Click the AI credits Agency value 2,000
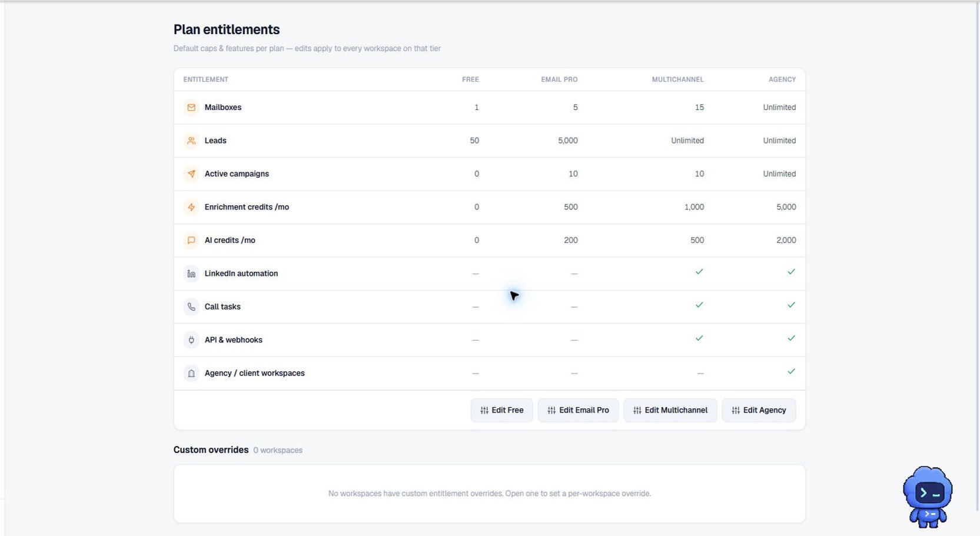Viewport: 980px width, 536px height. 786,241
